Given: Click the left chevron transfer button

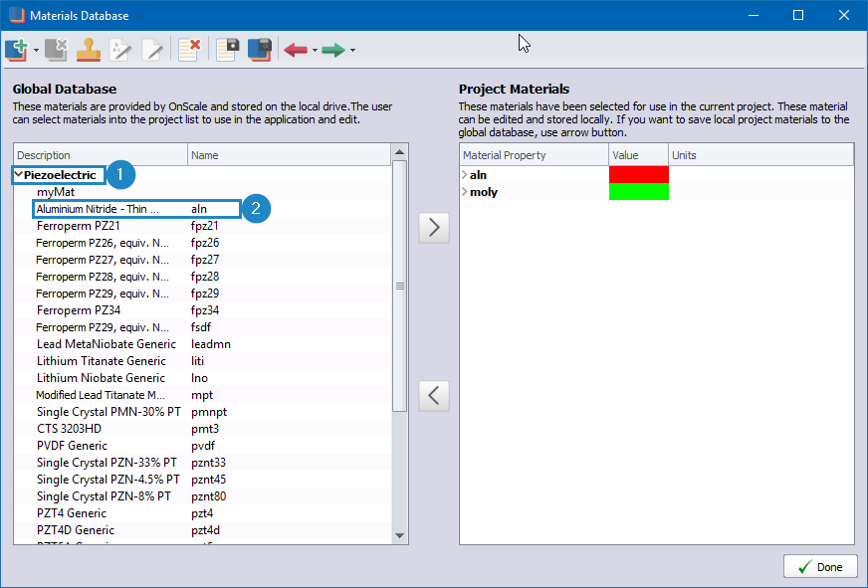Looking at the screenshot, I should (x=434, y=396).
